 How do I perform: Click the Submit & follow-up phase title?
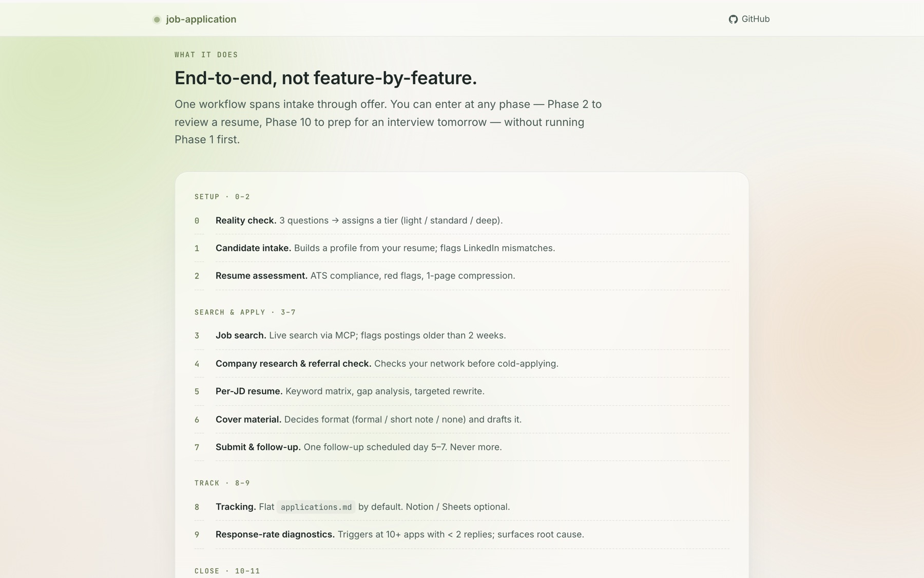point(258,448)
